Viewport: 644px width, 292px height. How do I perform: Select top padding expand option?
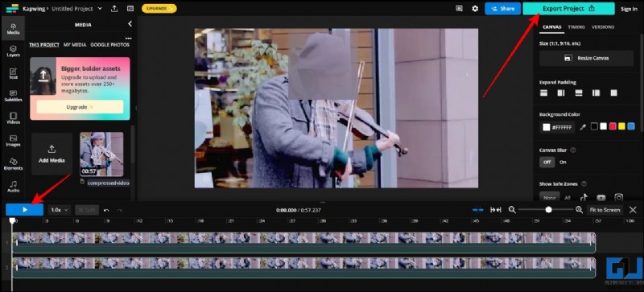(x=543, y=93)
